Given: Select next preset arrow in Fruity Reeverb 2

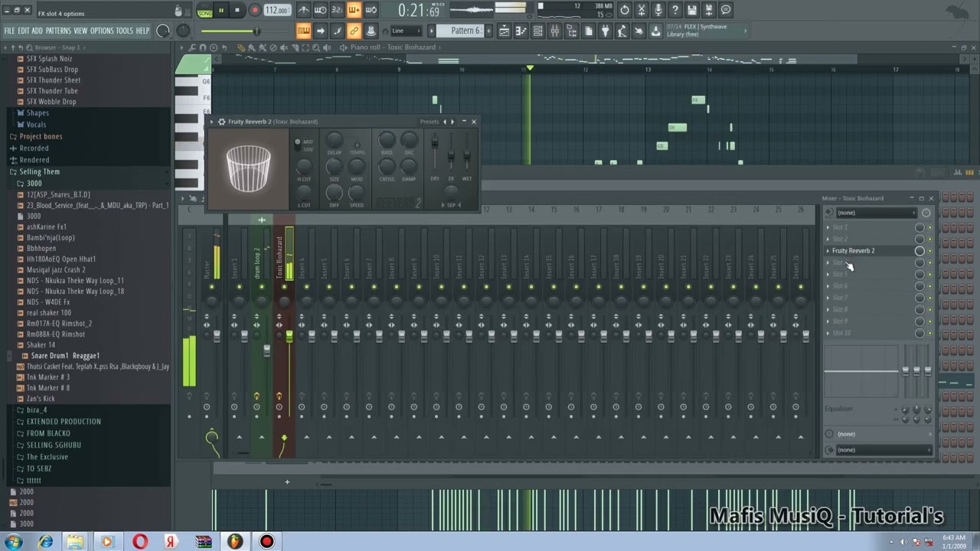Looking at the screenshot, I should coord(452,122).
